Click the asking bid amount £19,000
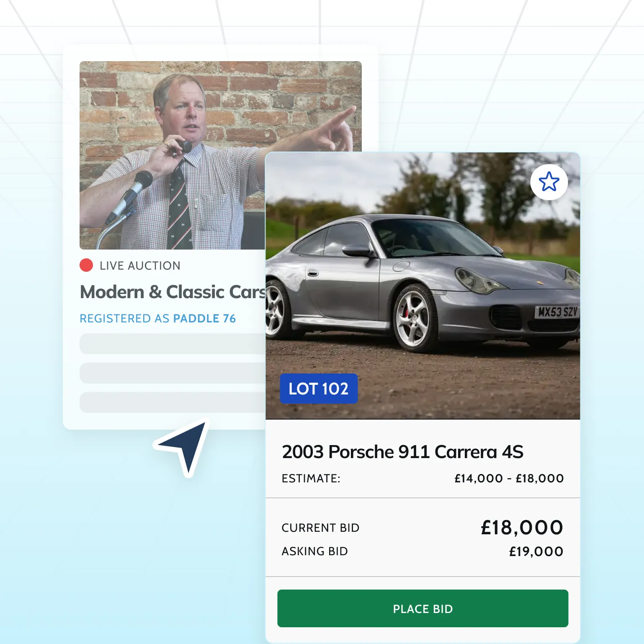The height and width of the screenshot is (644, 644). click(x=536, y=551)
